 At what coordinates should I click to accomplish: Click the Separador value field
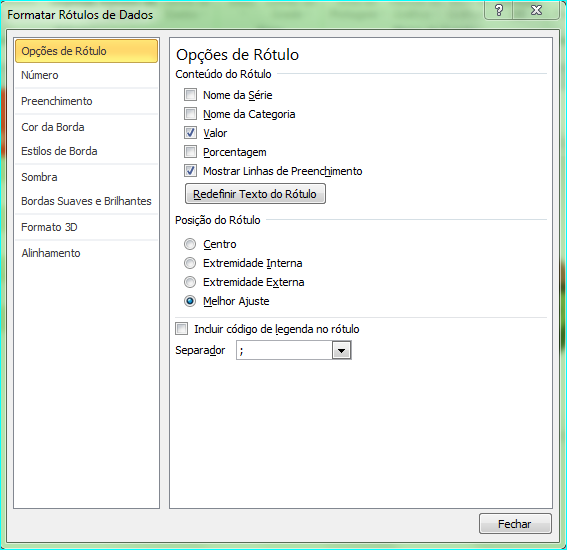tap(284, 350)
